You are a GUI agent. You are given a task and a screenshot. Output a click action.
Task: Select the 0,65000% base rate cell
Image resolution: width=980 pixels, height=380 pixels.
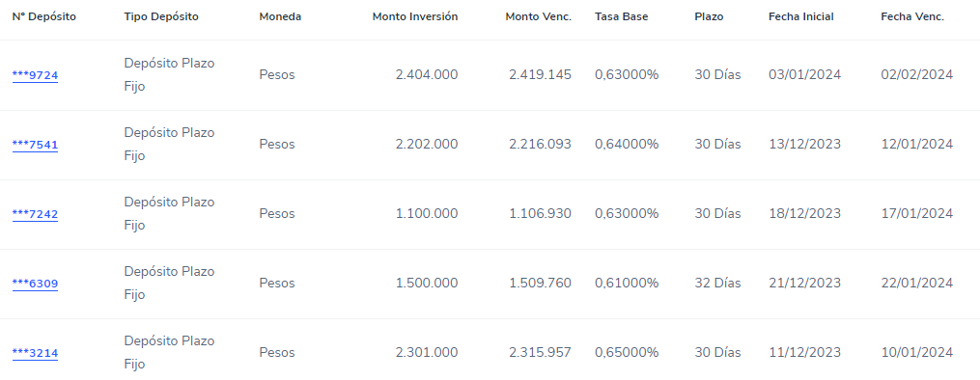tap(627, 353)
